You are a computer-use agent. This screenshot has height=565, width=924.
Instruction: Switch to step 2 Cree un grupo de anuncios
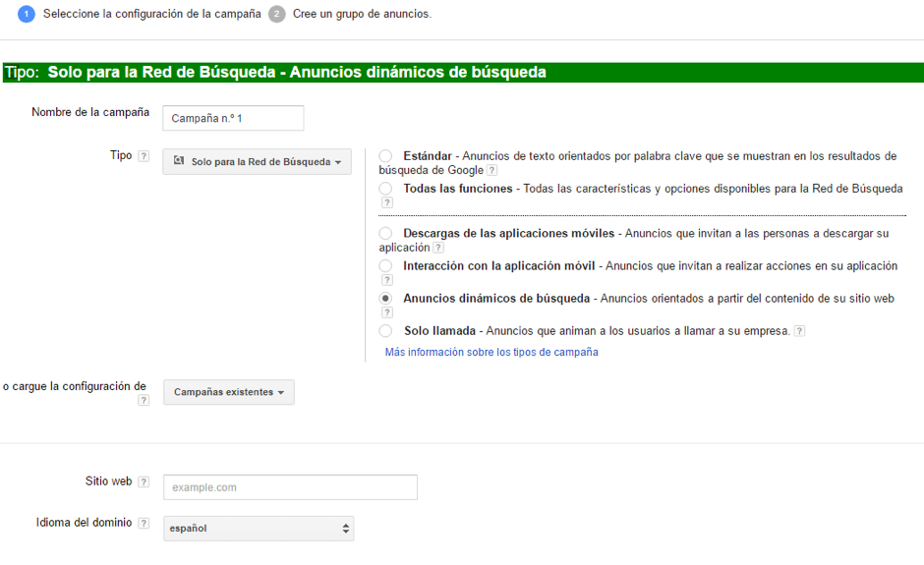277,14
